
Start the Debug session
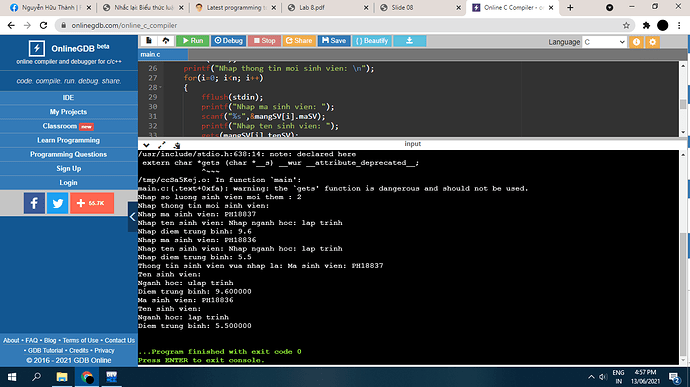click(228, 41)
